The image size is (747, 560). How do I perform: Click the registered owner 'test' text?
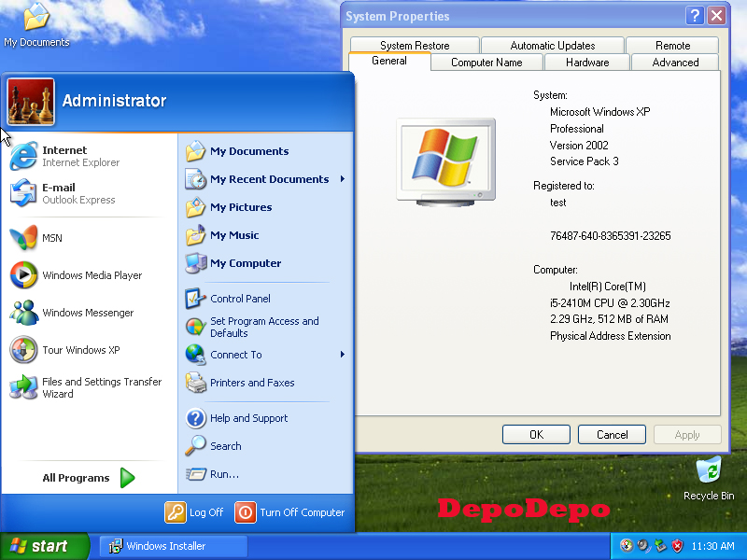(557, 203)
